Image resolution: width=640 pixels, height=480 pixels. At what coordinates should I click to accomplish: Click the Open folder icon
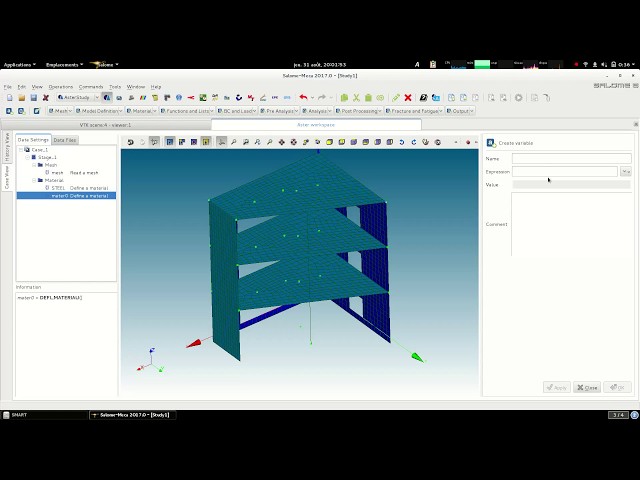point(22,98)
